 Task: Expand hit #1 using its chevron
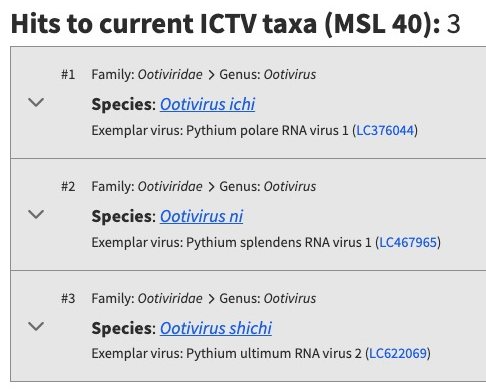coord(36,102)
